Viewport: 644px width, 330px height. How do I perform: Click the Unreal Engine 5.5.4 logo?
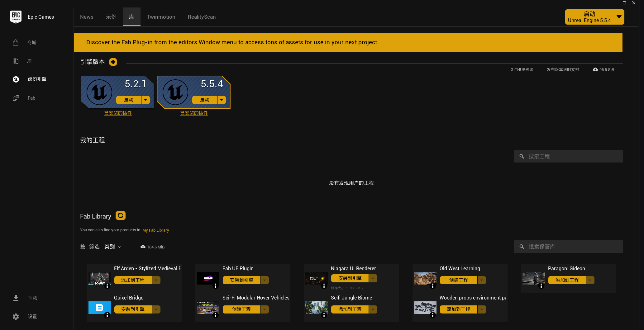tap(175, 92)
